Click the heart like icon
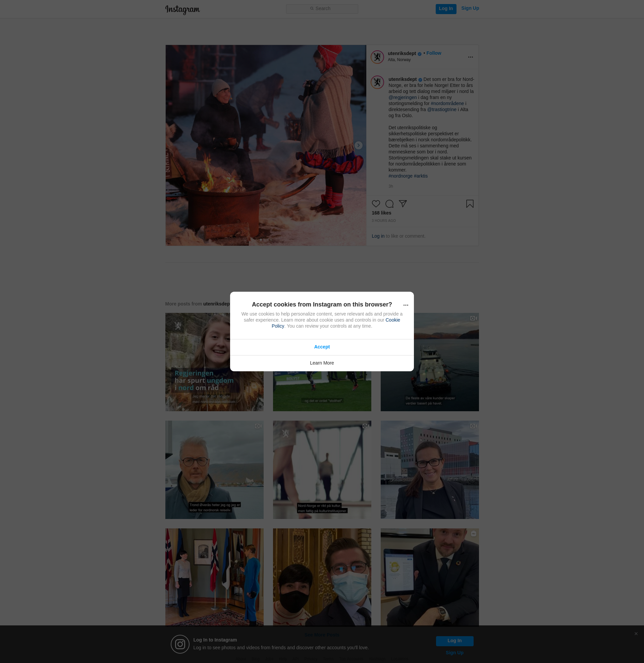The height and width of the screenshot is (663, 644). 376,204
